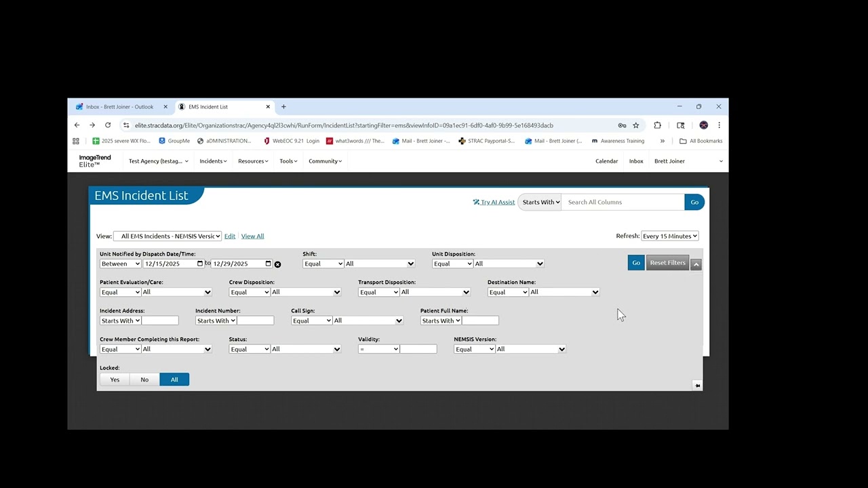Screen dimensions: 868x488
Task: Open the calendar picker for start date 12/15/2025
Action: 200,264
